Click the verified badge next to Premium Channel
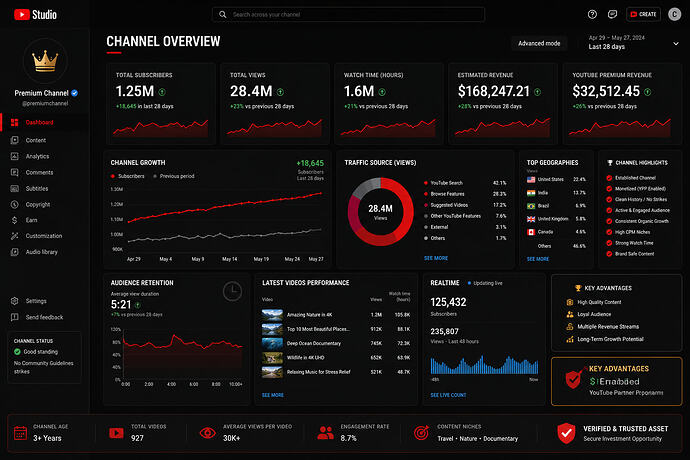This screenshot has height=460, width=690. point(74,93)
